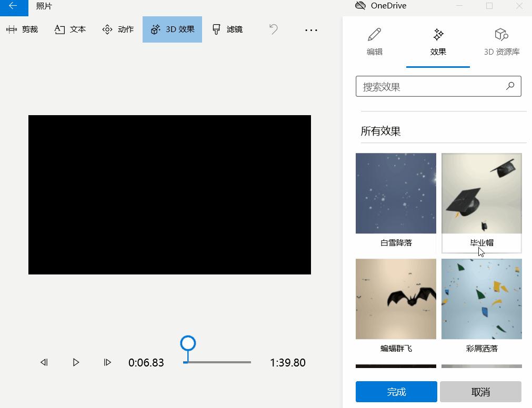Step forward one frame

107,362
